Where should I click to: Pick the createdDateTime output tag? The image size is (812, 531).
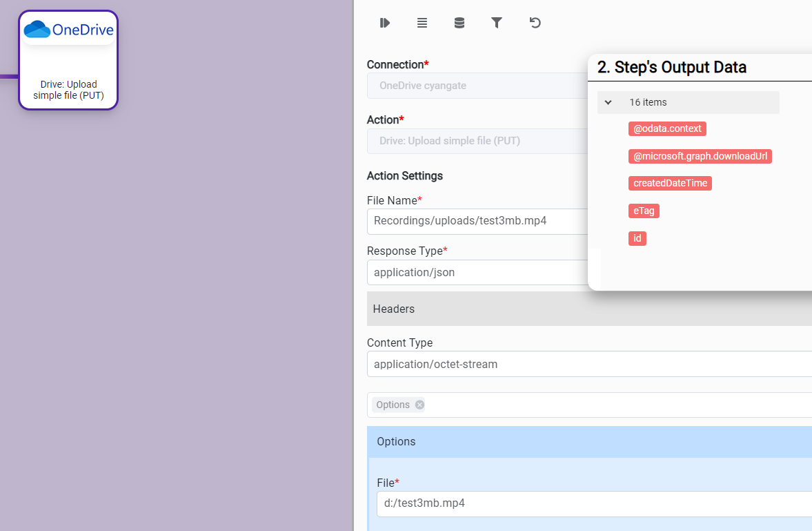coord(669,183)
